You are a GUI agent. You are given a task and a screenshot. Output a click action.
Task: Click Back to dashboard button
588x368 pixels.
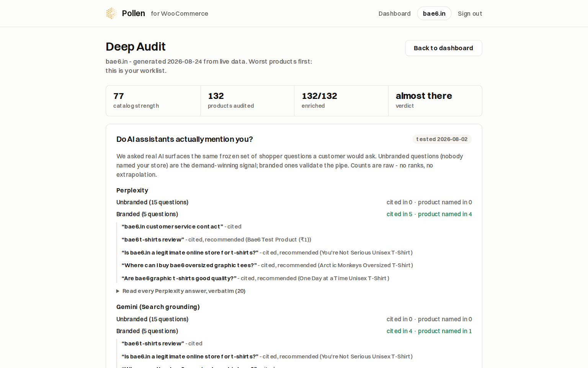coord(443,48)
